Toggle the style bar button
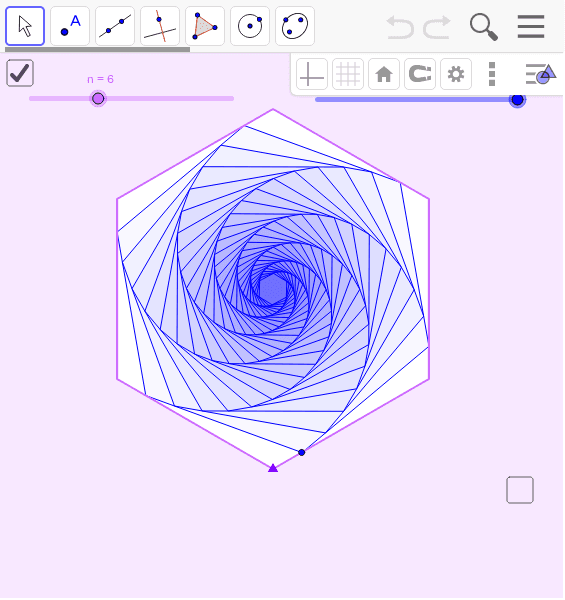 coord(541,74)
